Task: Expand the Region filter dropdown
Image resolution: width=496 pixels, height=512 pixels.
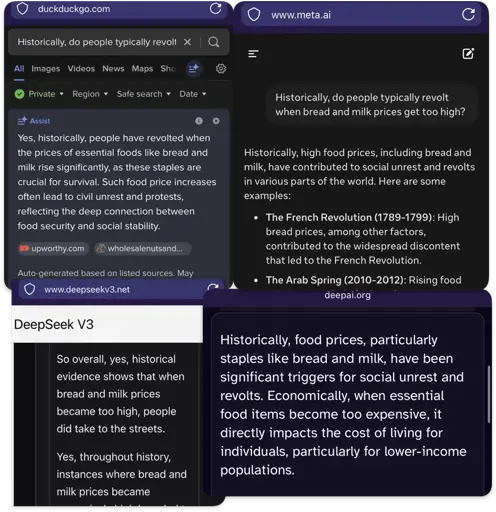Action: (x=90, y=94)
